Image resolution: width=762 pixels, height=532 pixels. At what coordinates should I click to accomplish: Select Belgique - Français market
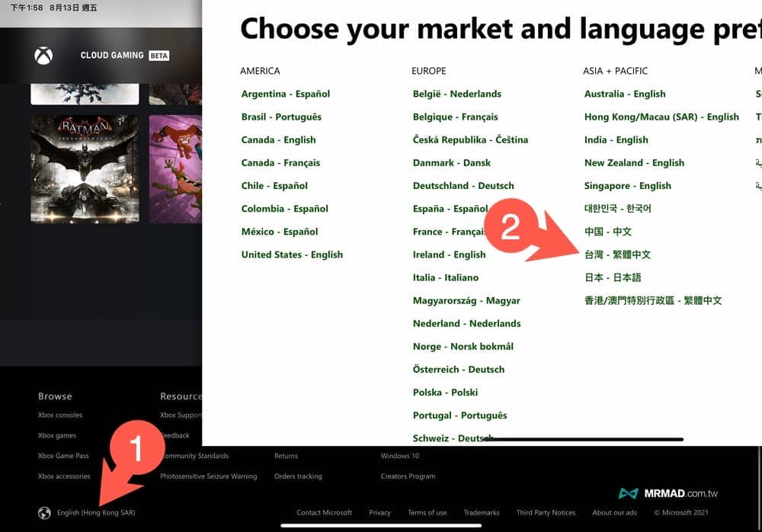coord(456,117)
